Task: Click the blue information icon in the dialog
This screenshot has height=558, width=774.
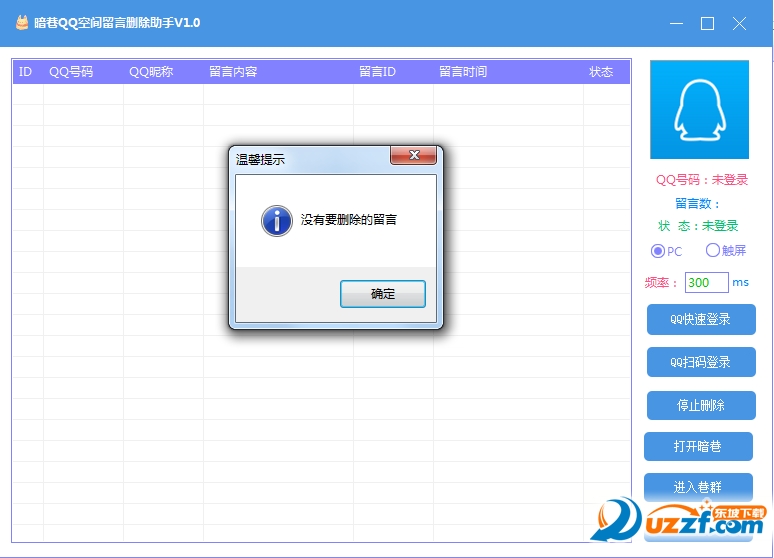Action: (276, 221)
